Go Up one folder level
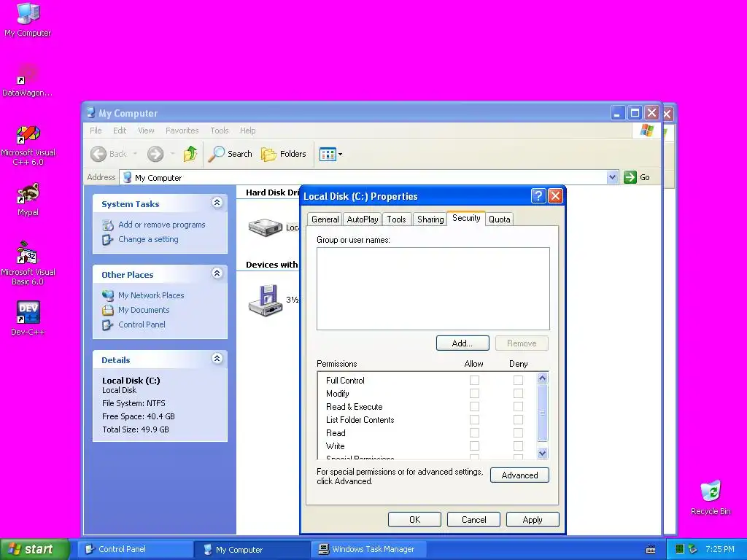The image size is (747, 560). (190, 154)
